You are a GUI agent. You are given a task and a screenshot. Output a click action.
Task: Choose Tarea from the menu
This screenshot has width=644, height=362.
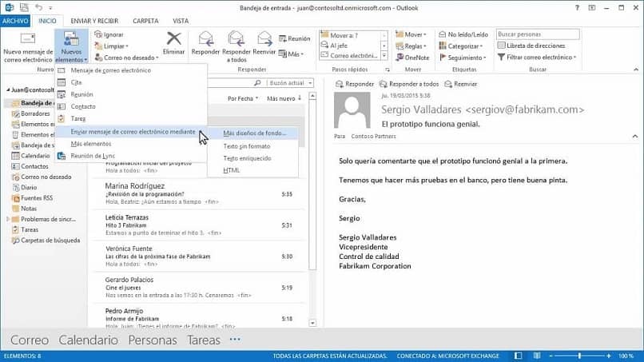tap(130, 118)
